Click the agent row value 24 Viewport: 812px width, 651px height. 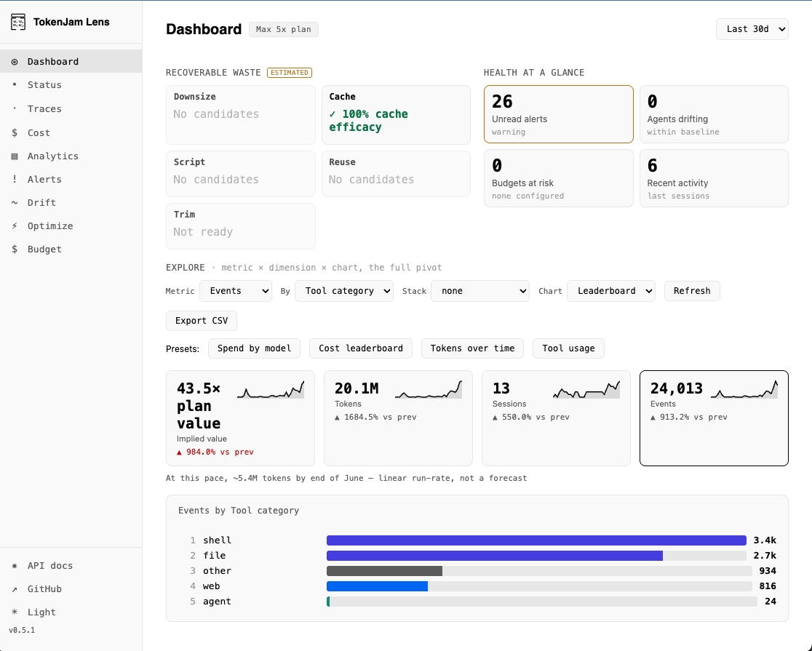click(770, 602)
